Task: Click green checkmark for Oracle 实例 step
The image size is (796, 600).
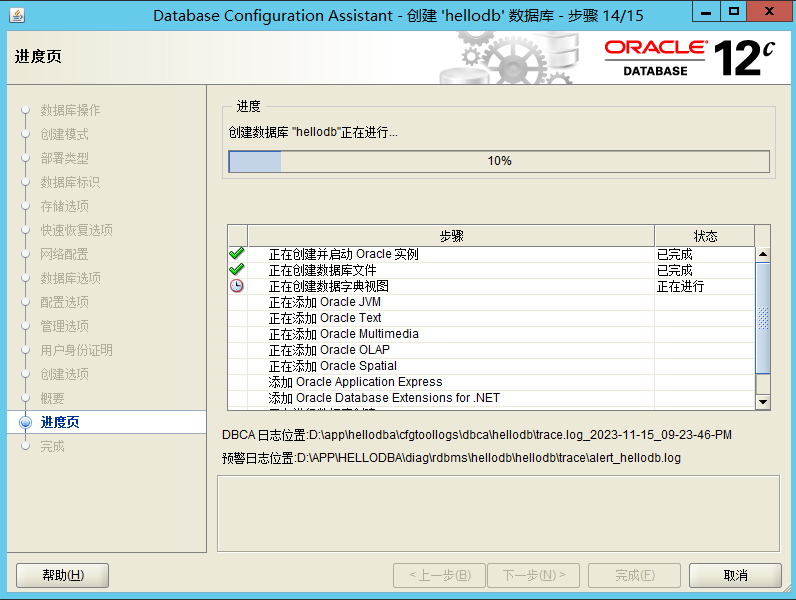Action: click(237, 253)
